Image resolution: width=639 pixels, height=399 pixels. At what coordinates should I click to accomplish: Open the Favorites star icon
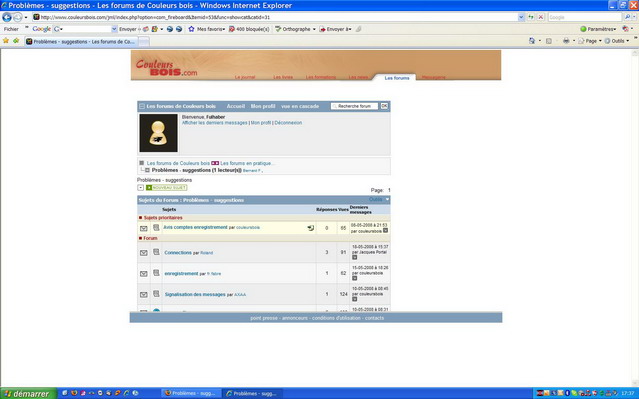point(6,41)
